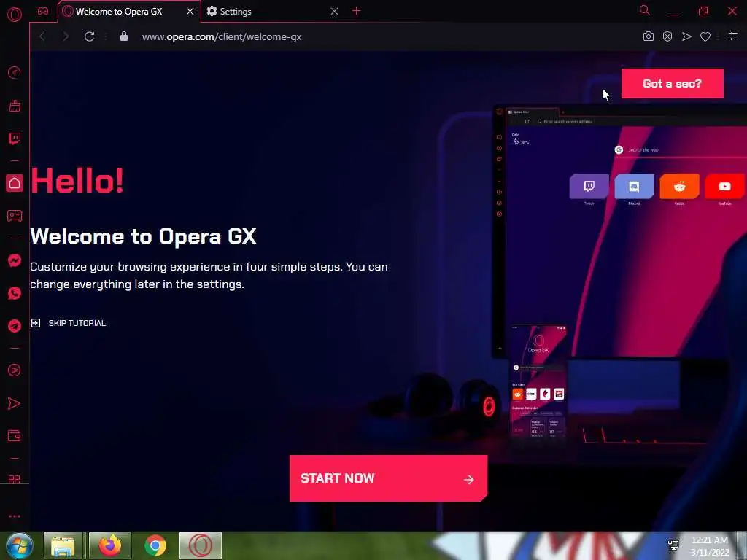Take a snapshot with the camera icon
The image size is (747, 560).
pos(649,36)
